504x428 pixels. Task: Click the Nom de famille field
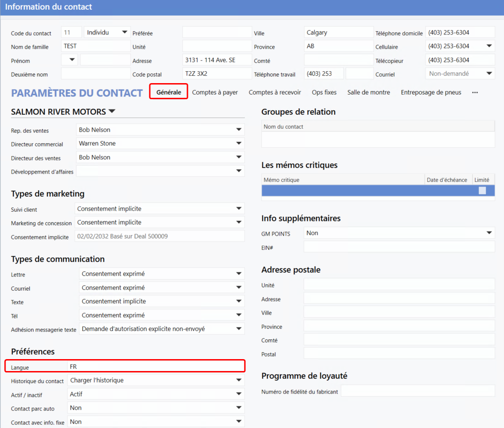[x=96, y=46]
